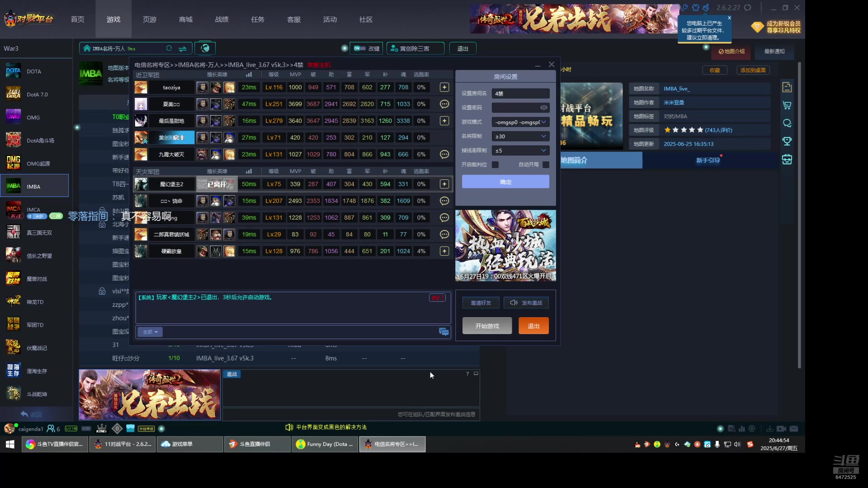Select 信长之野望 in sidebar

click(x=34, y=256)
